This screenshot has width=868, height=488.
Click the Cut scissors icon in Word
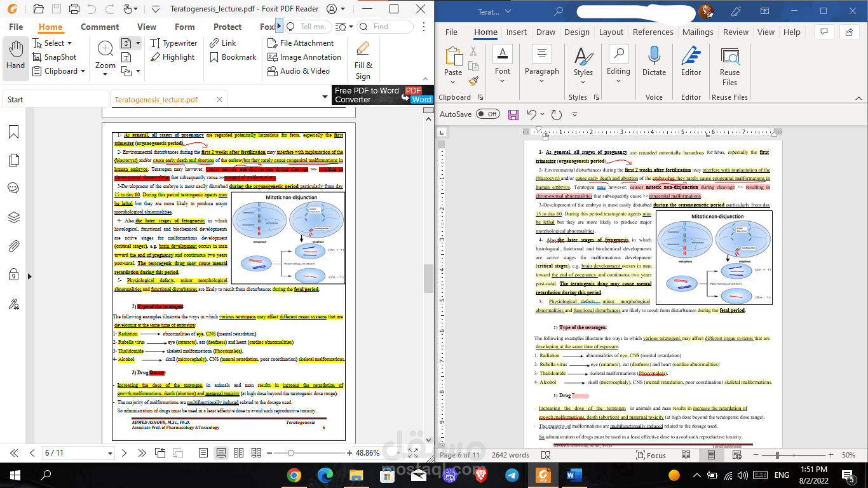(x=473, y=51)
